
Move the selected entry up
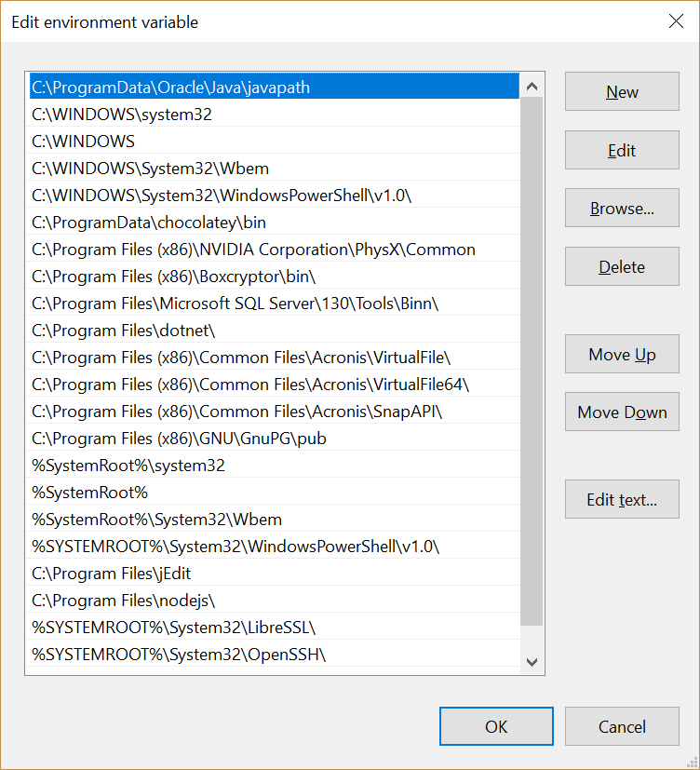(622, 355)
